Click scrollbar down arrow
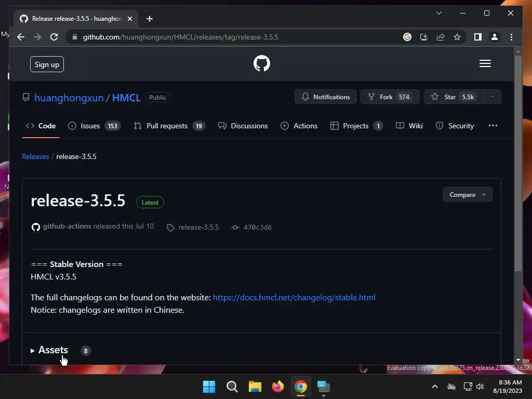 tap(518, 360)
